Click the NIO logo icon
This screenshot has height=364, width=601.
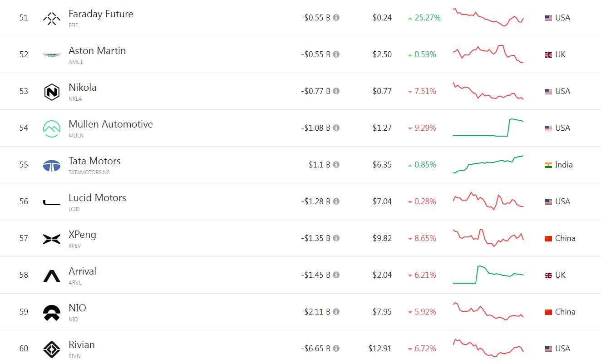coord(51,313)
